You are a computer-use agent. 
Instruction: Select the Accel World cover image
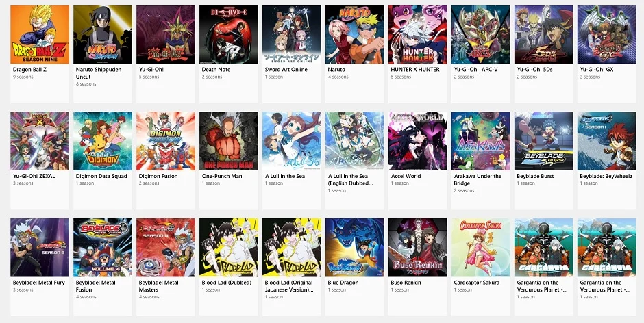pos(418,141)
